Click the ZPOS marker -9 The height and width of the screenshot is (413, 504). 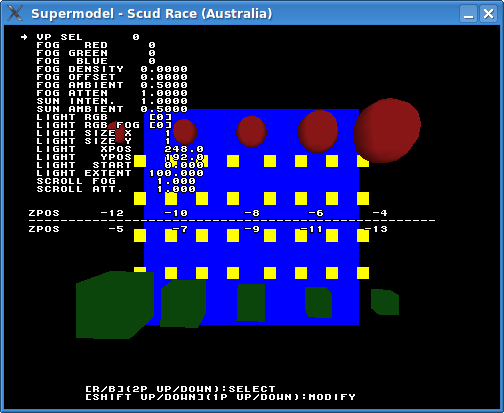252,229
